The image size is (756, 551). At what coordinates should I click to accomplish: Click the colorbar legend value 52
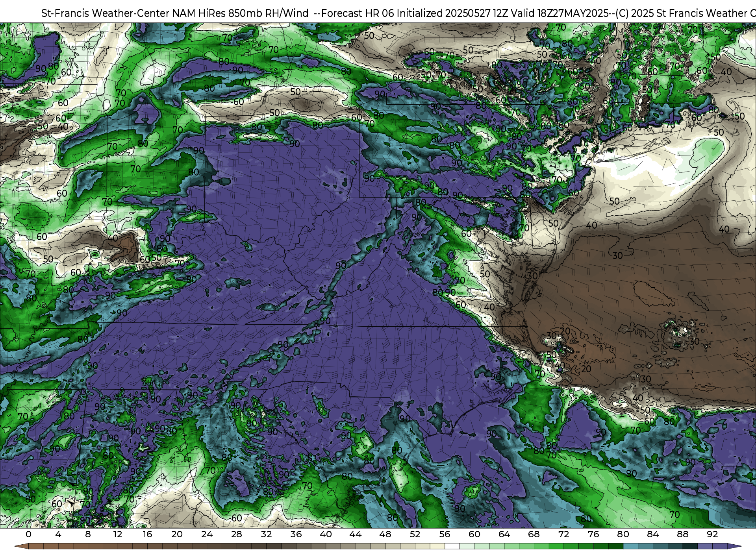(x=415, y=534)
